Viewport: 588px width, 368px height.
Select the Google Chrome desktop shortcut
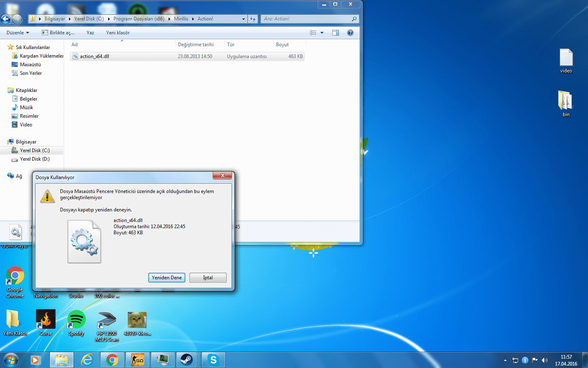click(15, 282)
